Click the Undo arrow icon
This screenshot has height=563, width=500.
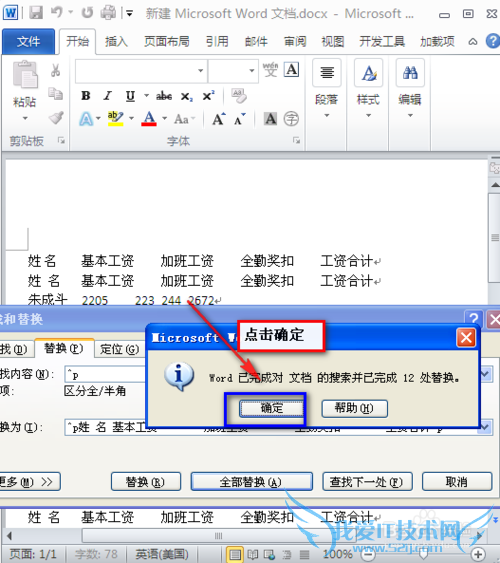57,13
